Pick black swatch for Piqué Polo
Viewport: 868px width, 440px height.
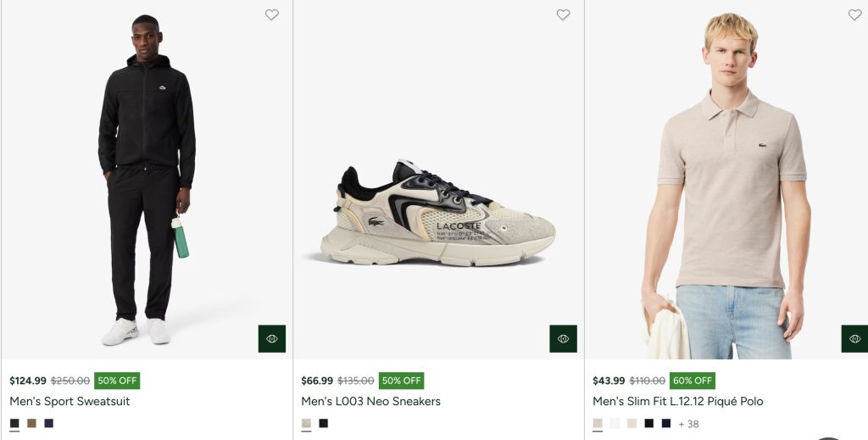point(648,423)
